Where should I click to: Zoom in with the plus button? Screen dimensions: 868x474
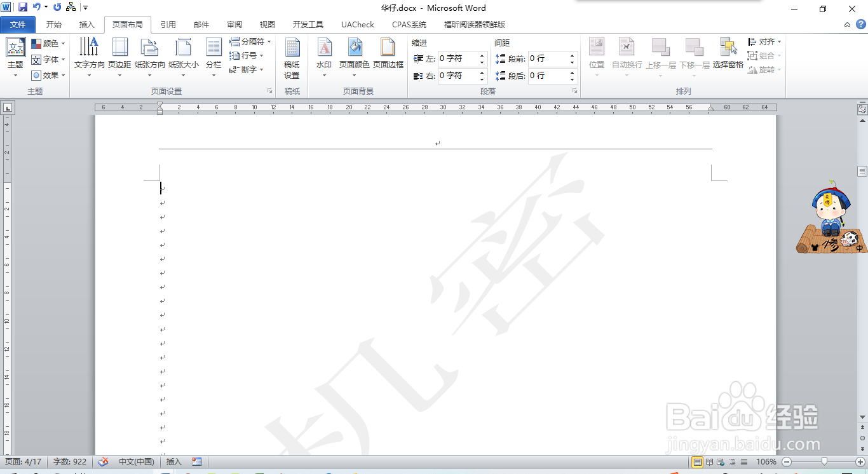860,462
